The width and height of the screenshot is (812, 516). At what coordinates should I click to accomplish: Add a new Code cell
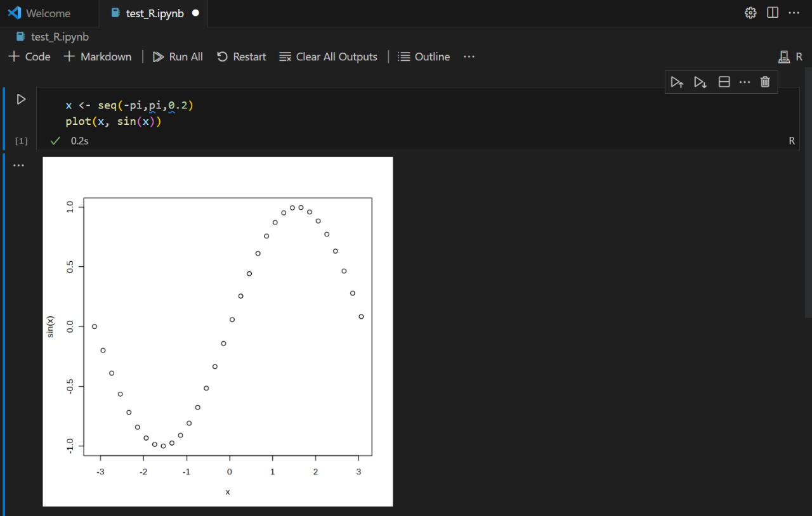[x=29, y=56]
